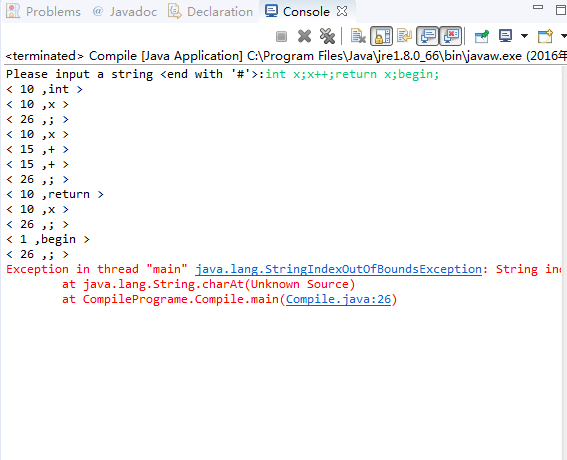
Task: Click 'at java.lang.String.charAt(Unknown Source)' line
Action: (x=208, y=285)
